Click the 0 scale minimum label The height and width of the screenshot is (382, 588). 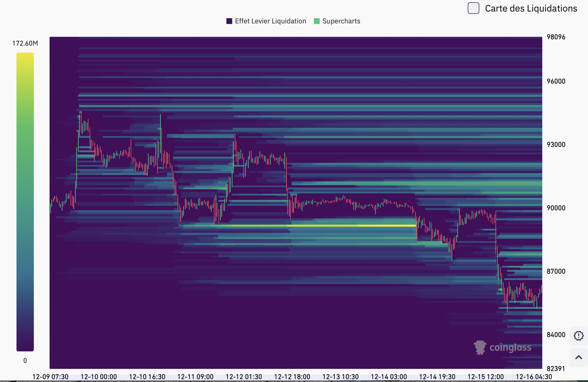(25, 361)
